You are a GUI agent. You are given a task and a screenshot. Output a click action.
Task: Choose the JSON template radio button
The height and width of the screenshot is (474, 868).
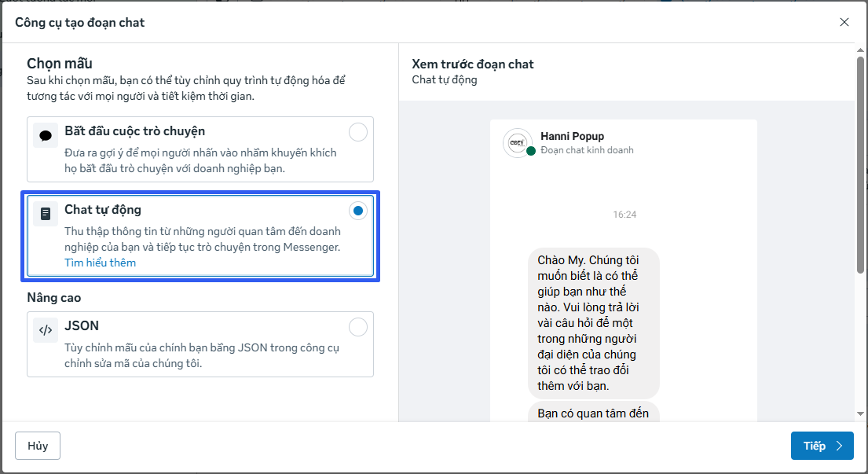point(357,327)
